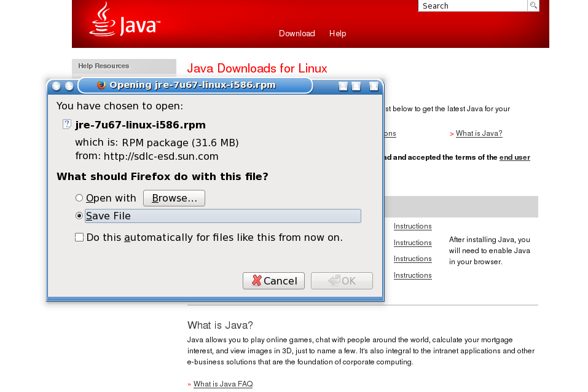Viewport: 588px width, 392px height.
Task: Cancel the file download dialog
Action: click(x=274, y=281)
